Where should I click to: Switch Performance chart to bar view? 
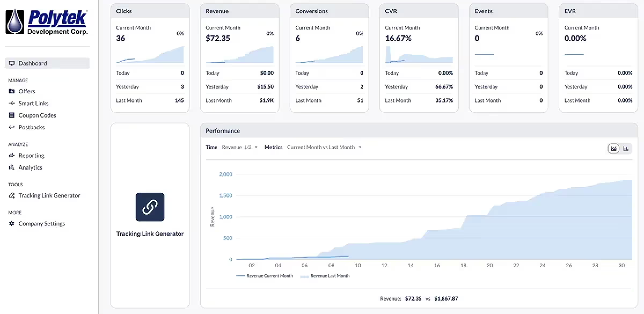[x=626, y=148]
